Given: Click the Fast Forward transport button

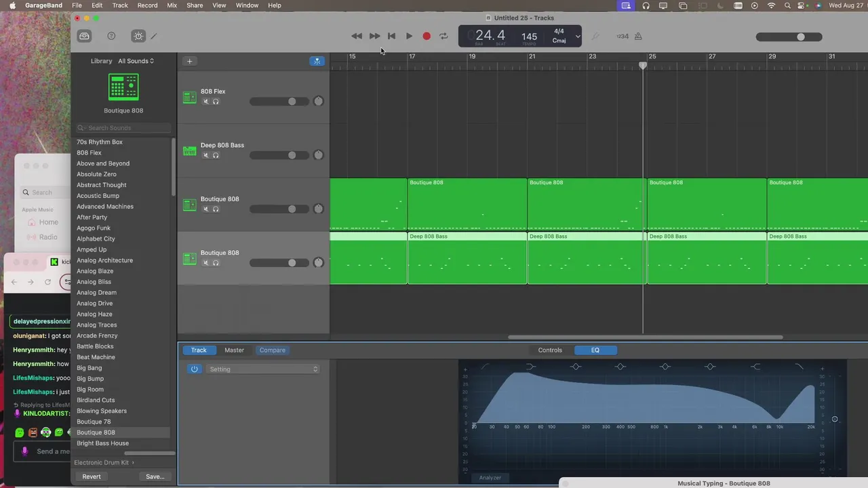Looking at the screenshot, I should click(374, 36).
